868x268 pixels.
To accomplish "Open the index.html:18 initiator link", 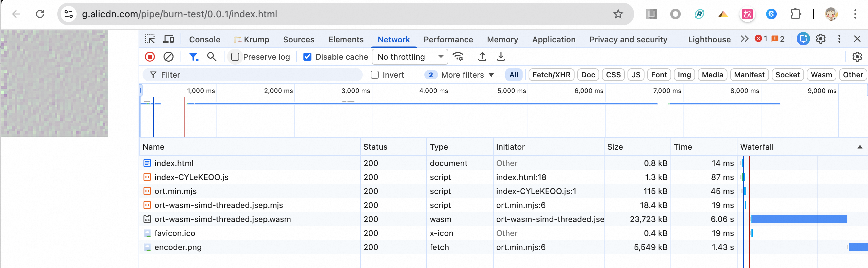I will point(521,177).
